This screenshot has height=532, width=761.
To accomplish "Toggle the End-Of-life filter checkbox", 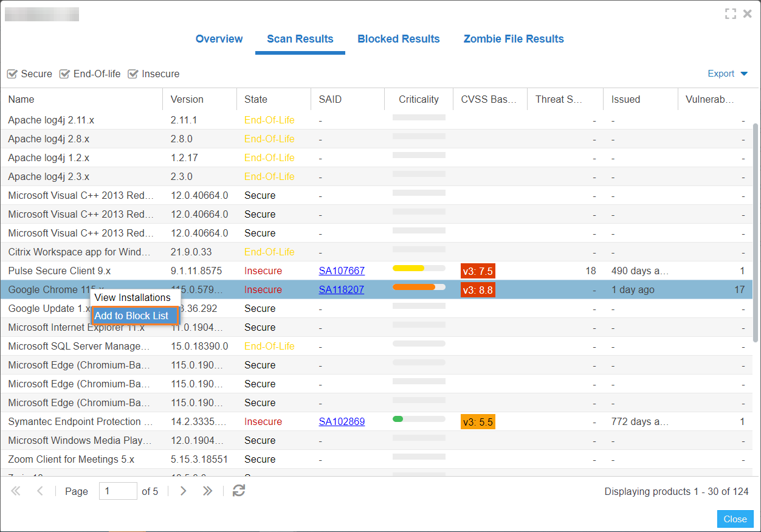I will pyautogui.click(x=64, y=74).
